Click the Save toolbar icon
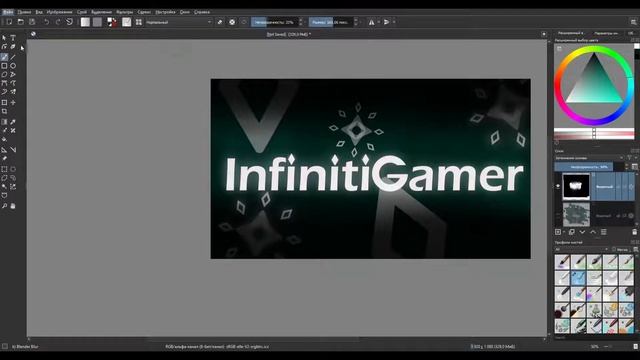 [x=32, y=22]
